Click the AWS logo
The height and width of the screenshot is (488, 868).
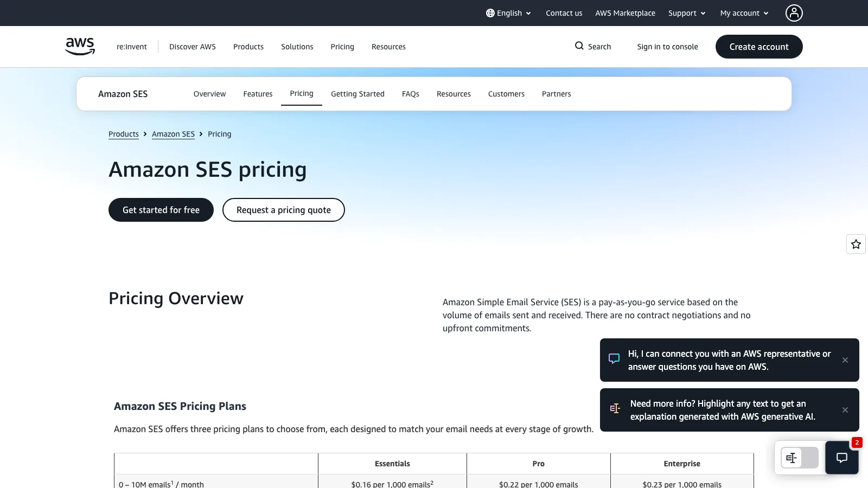click(x=80, y=47)
